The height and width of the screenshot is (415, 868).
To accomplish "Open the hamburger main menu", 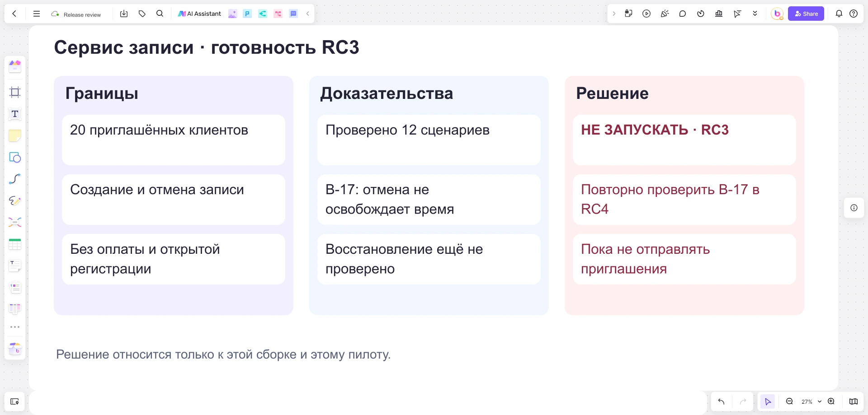I will pos(37,14).
